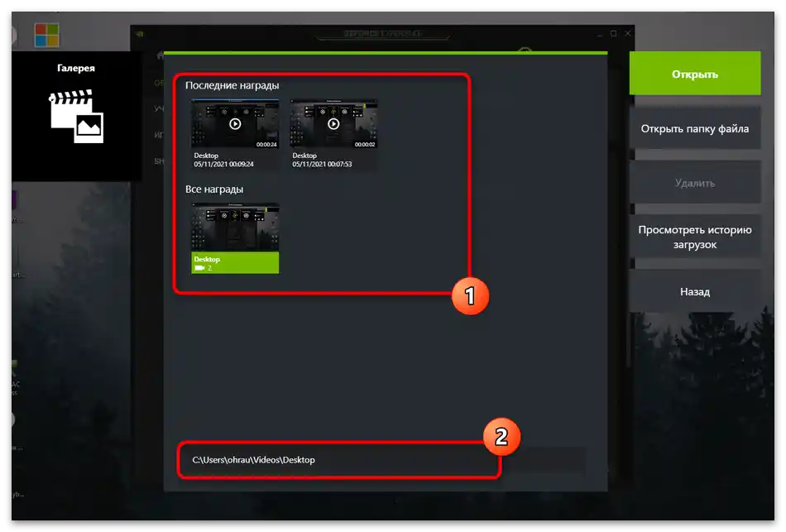The image size is (786, 532).
Task: Click the Галерея clapperboard icon
Action: coord(76,117)
